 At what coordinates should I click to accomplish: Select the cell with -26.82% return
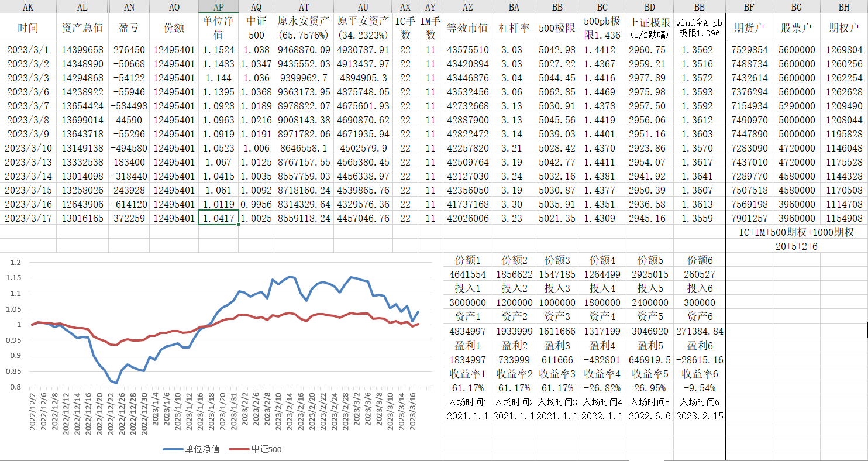[x=602, y=388]
